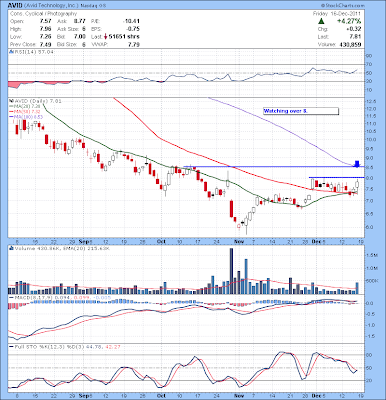386x400 pixels.
Task: Click the red down arrow before 51651 shrs
Action: (x=105, y=37)
